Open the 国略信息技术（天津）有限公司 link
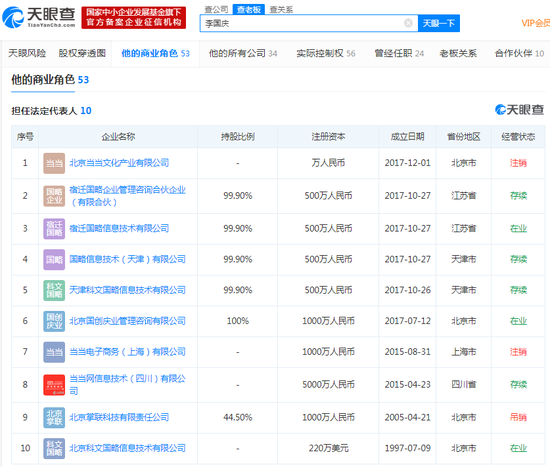This screenshot has height=467, width=550. pyautogui.click(x=127, y=260)
